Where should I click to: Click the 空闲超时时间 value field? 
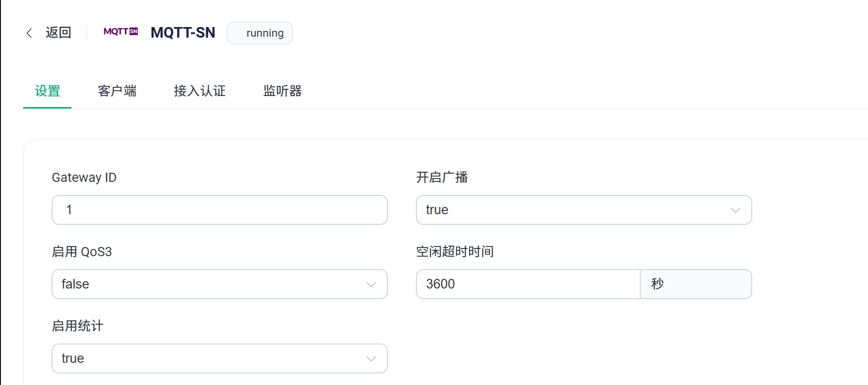tap(528, 284)
